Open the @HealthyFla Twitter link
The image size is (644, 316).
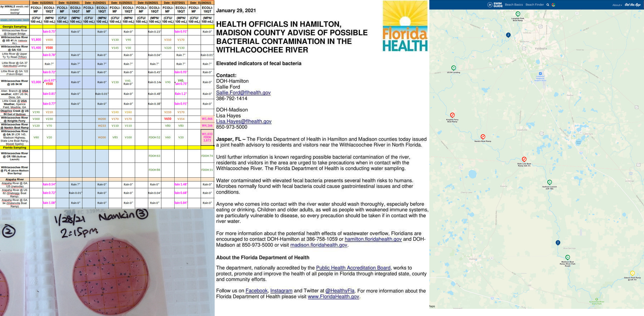click(340, 291)
